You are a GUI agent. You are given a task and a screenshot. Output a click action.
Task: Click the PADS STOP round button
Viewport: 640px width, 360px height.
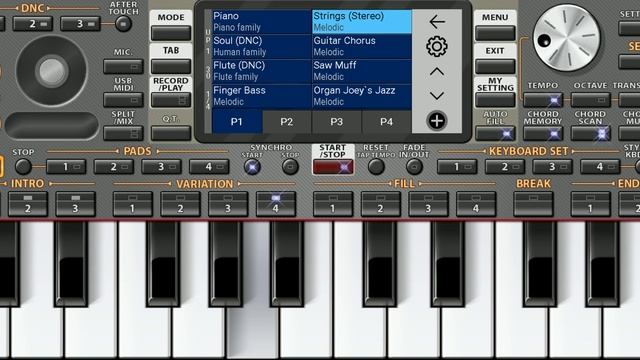click(23, 167)
